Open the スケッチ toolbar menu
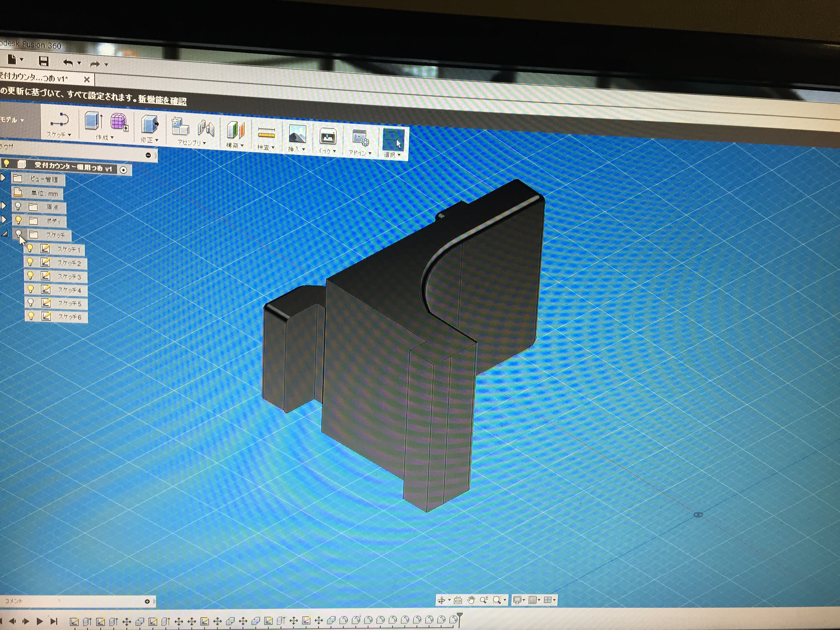The height and width of the screenshot is (630, 840). pos(59,134)
